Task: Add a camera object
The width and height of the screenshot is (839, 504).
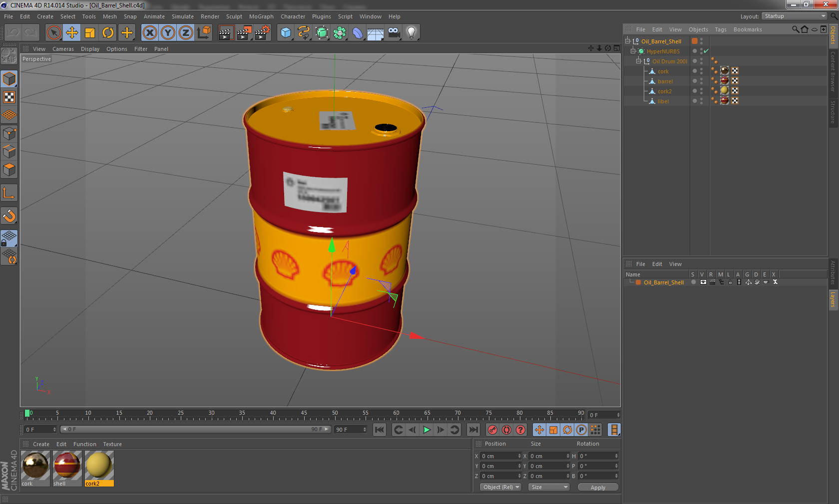Action: [x=394, y=33]
